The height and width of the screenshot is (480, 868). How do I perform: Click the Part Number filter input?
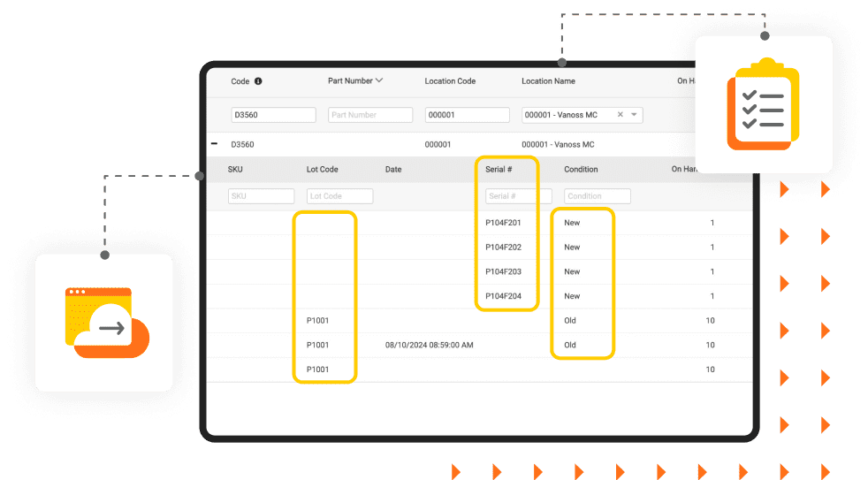pyautogui.click(x=369, y=115)
